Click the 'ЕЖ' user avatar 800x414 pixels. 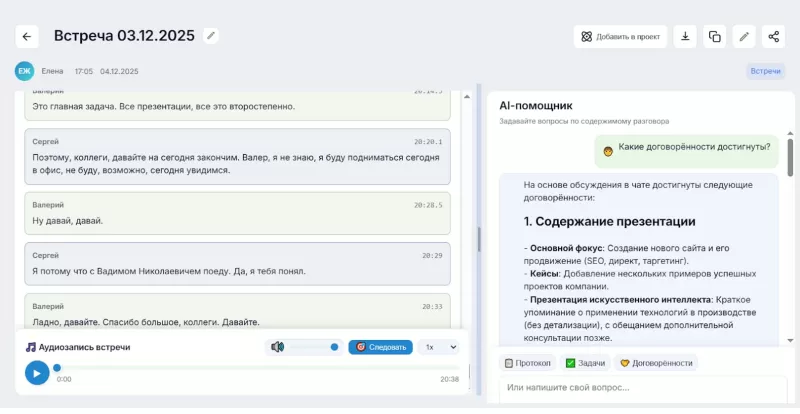tap(24, 71)
